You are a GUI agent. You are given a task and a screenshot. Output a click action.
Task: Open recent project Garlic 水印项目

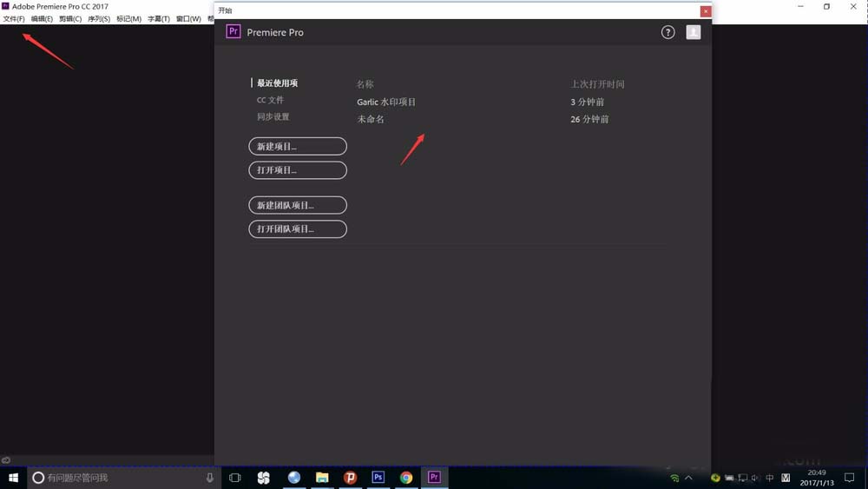[x=386, y=102]
